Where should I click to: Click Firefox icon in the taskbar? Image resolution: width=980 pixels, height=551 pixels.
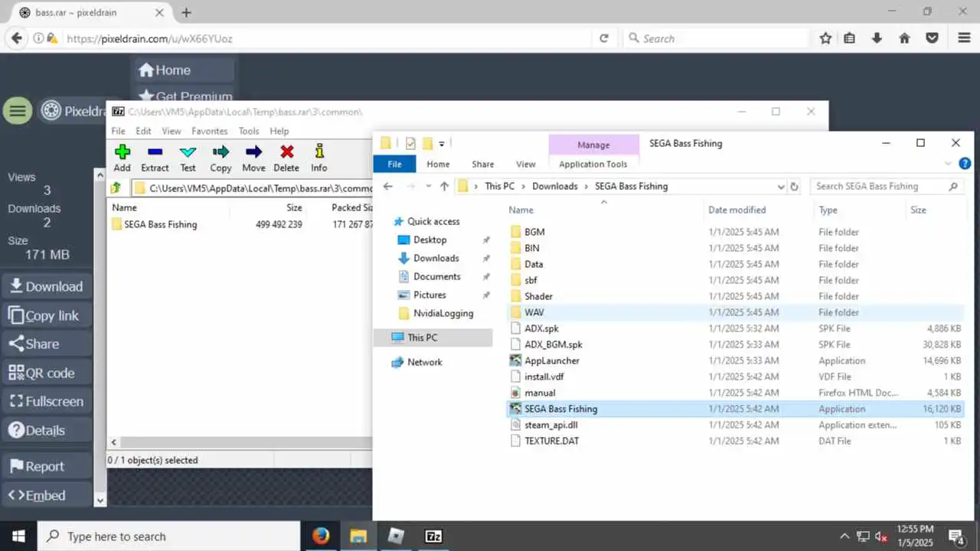coord(321,536)
